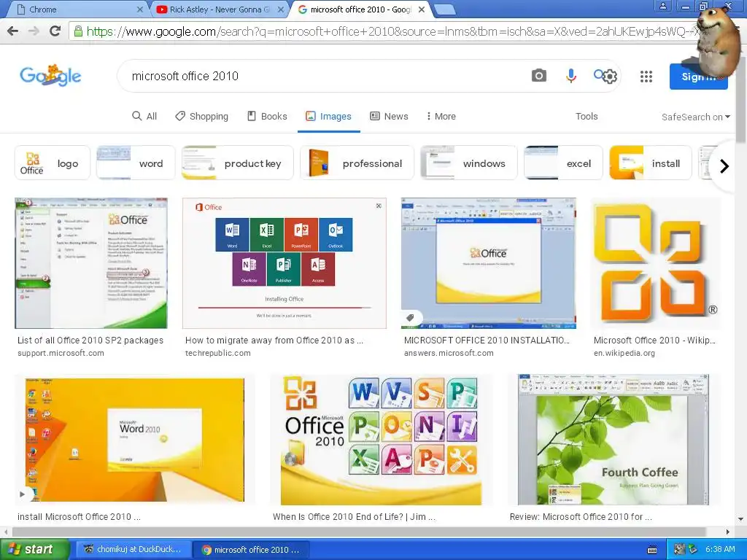Click How to migrate away from Office 2010 link
The width and height of the screenshot is (747, 560).
tap(274, 340)
